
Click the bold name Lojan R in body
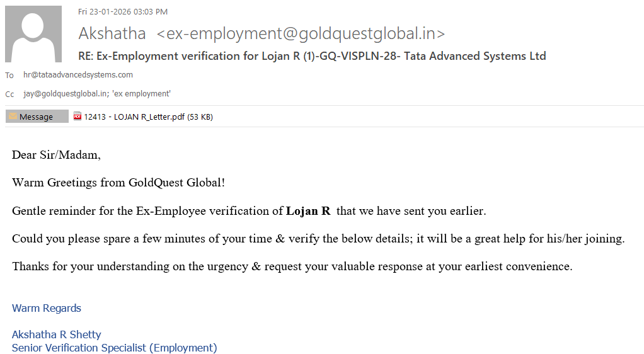click(308, 211)
